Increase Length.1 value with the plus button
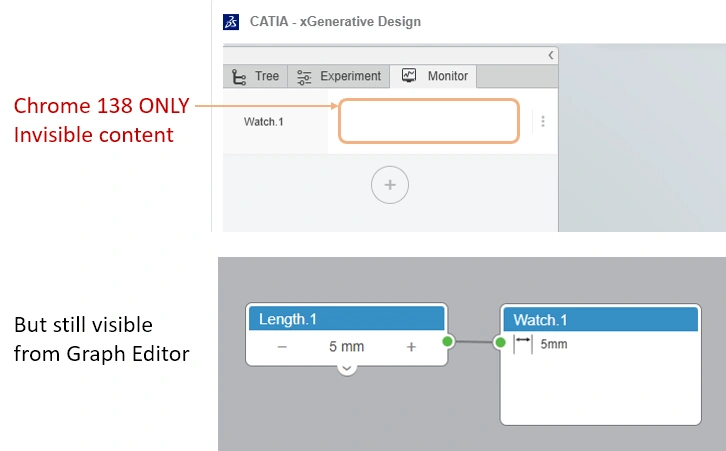Viewport: 726px width, 451px height. click(x=411, y=347)
